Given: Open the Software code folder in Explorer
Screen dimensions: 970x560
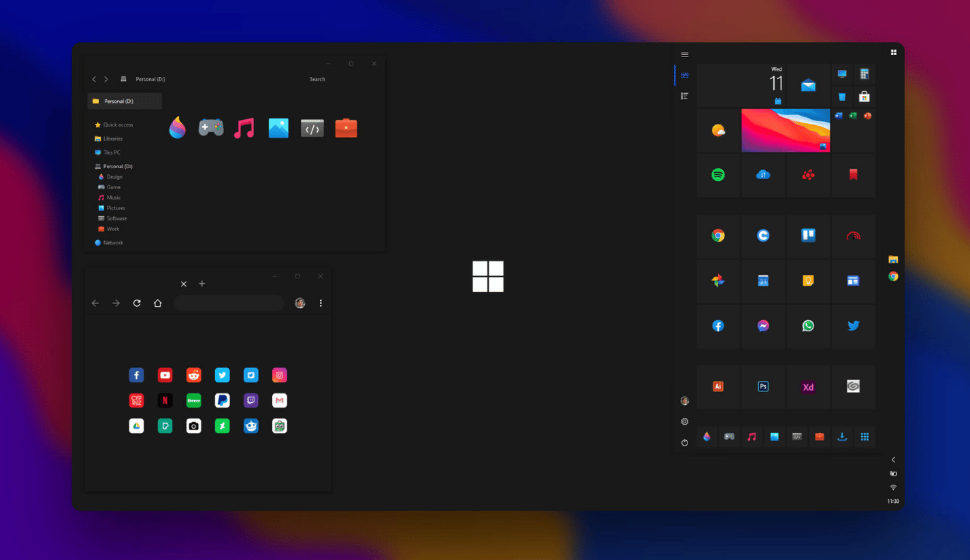Looking at the screenshot, I should (312, 128).
